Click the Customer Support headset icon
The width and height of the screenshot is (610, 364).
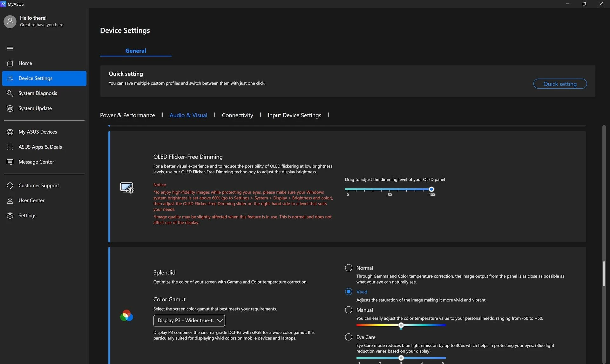(10, 185)
